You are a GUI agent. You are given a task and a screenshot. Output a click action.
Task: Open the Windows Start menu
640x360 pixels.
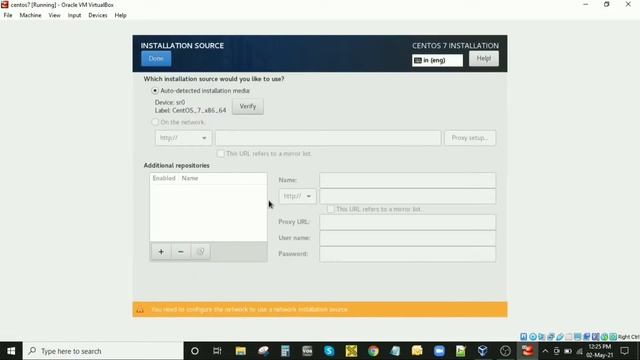[11, 351]
